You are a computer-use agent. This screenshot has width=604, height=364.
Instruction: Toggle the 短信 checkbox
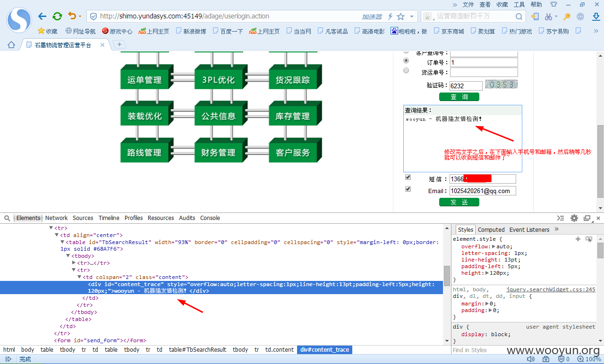(408, 177)
